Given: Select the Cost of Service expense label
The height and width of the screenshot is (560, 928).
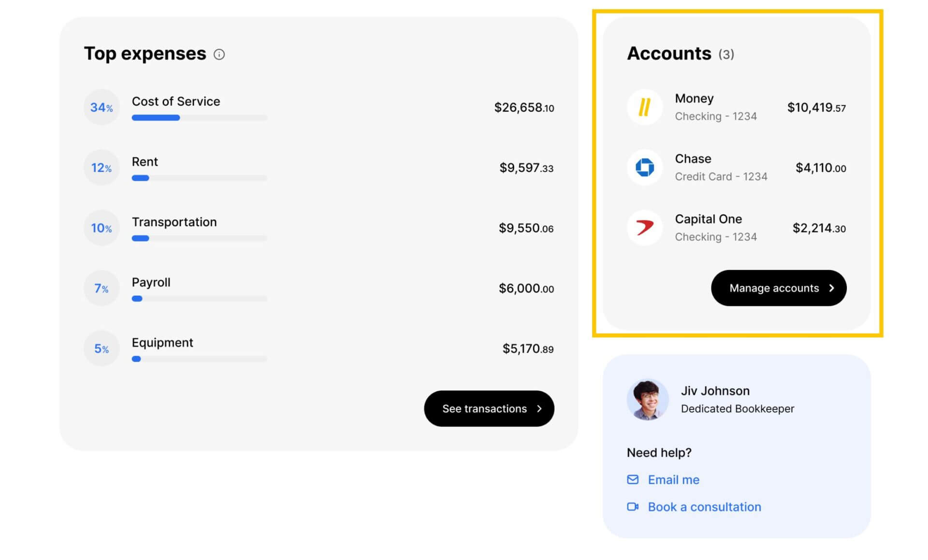Looking at the screenshot, I should [176, 101].
